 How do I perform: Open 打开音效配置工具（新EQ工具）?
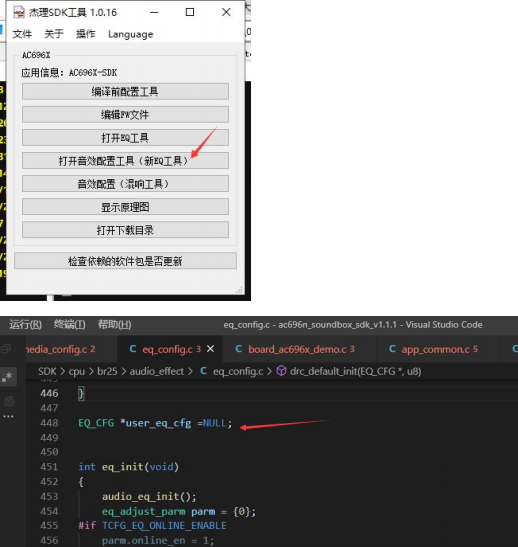[x=125, y=161]
